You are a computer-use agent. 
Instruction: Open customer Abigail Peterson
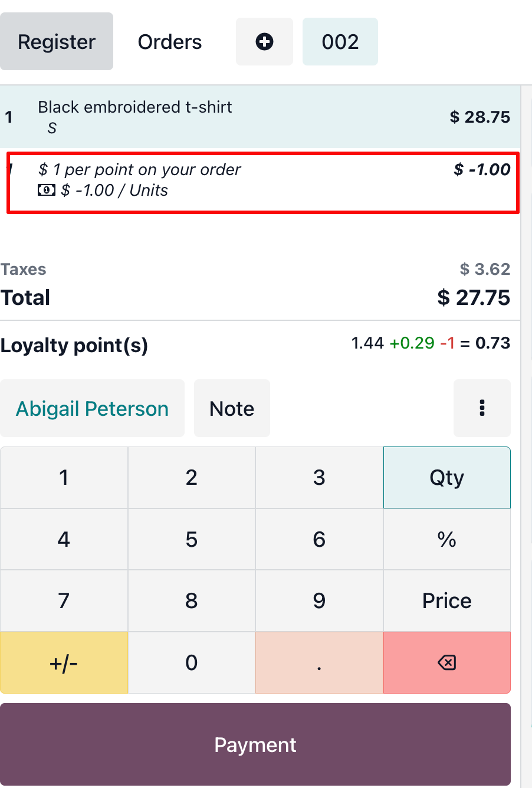click(x=92, y=408)
